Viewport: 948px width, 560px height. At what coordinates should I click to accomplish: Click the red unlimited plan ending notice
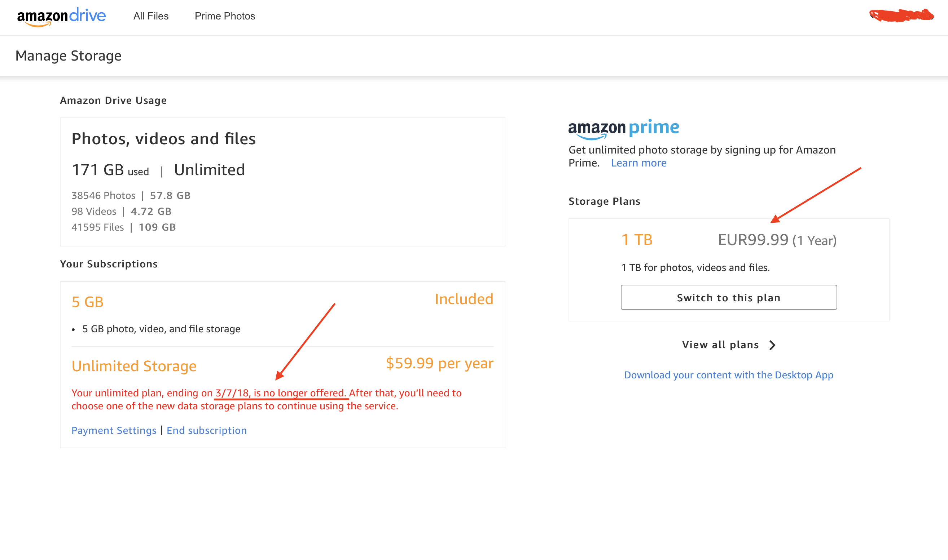coord(266,399)
